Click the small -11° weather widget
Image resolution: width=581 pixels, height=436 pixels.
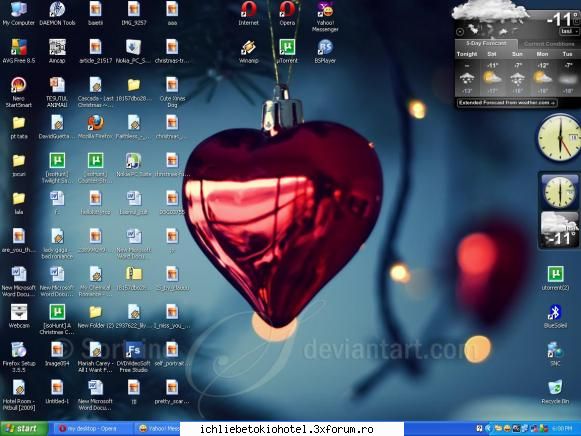pos(559,230)
